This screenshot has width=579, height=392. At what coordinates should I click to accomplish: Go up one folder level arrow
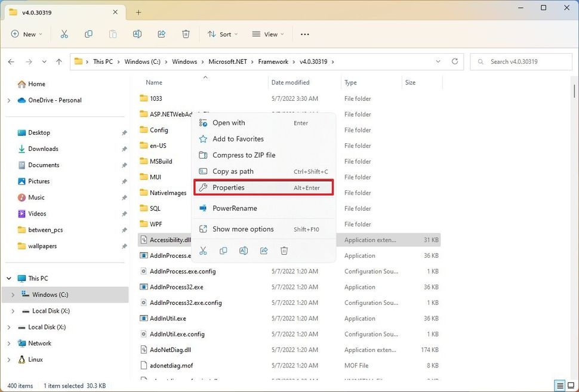tap(58, 61)
